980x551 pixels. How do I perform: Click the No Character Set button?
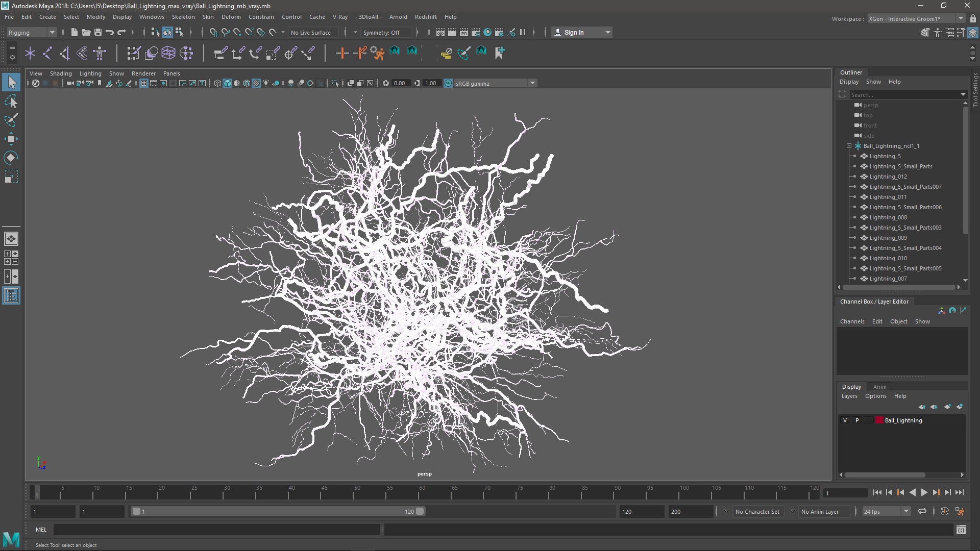click(x=757, y=511)
